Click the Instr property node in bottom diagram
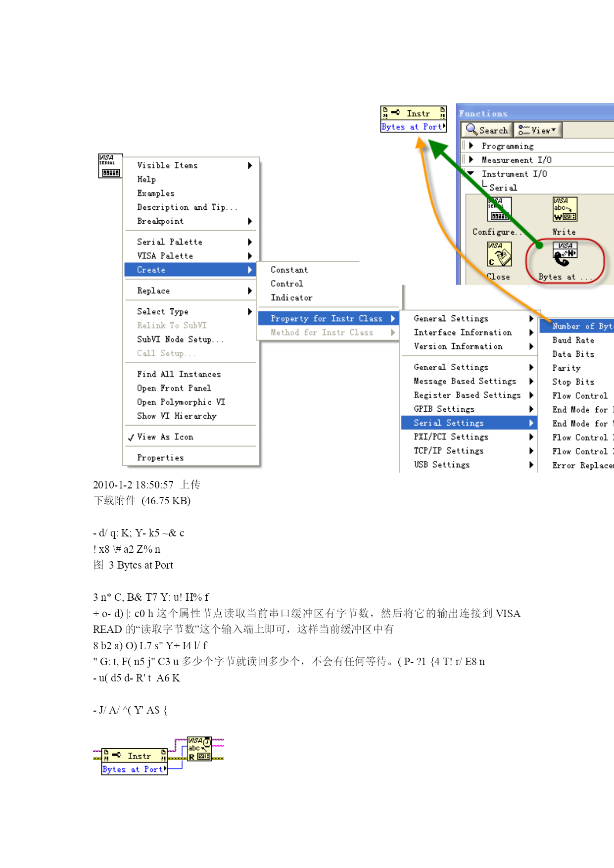This screenshot has height=868, width=614. [x=135, y=756]
